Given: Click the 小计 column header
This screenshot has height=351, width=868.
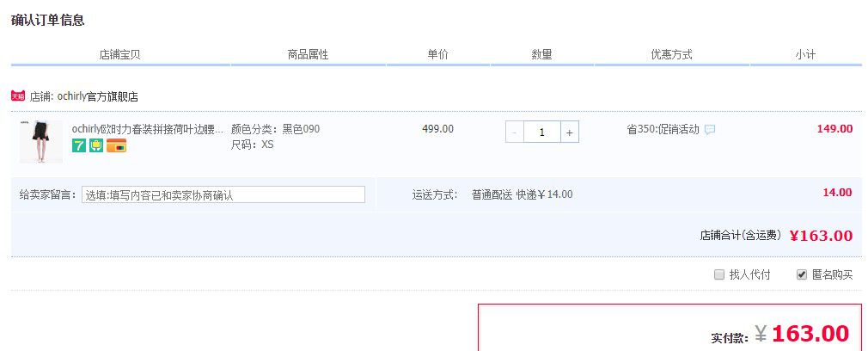Looking at the screenshot, I should click(x=805, y=54).
